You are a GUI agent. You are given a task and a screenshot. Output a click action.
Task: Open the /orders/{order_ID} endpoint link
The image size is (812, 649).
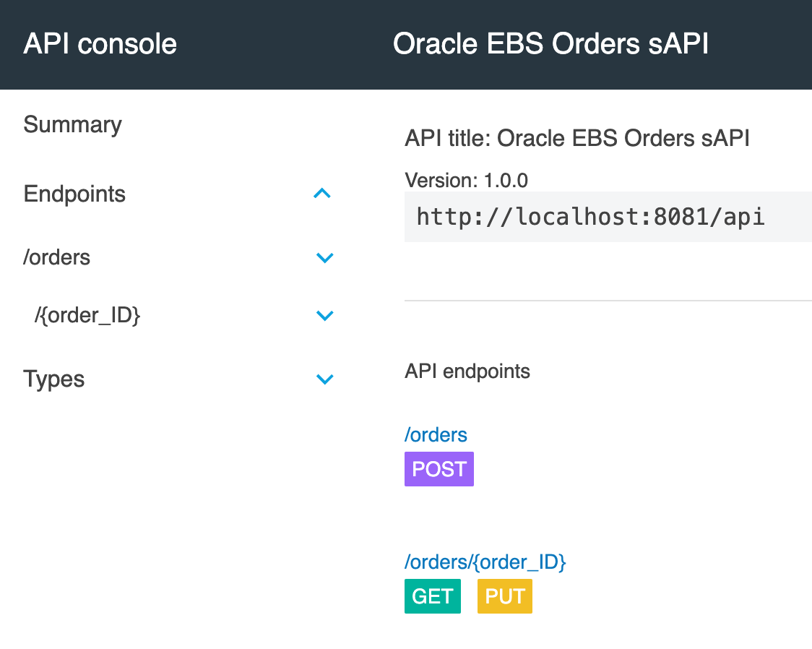485,562
